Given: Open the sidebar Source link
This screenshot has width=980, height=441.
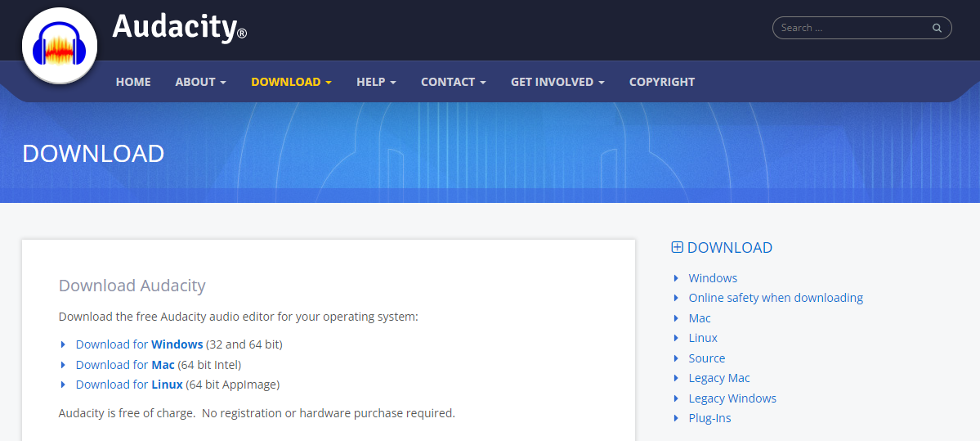Looking at the screenshot, I should tap(707, 358).
